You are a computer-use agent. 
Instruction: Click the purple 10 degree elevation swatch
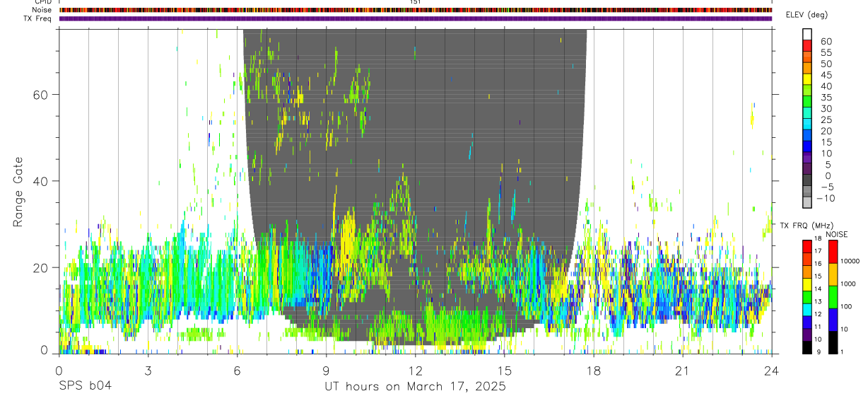pos(807,158)
